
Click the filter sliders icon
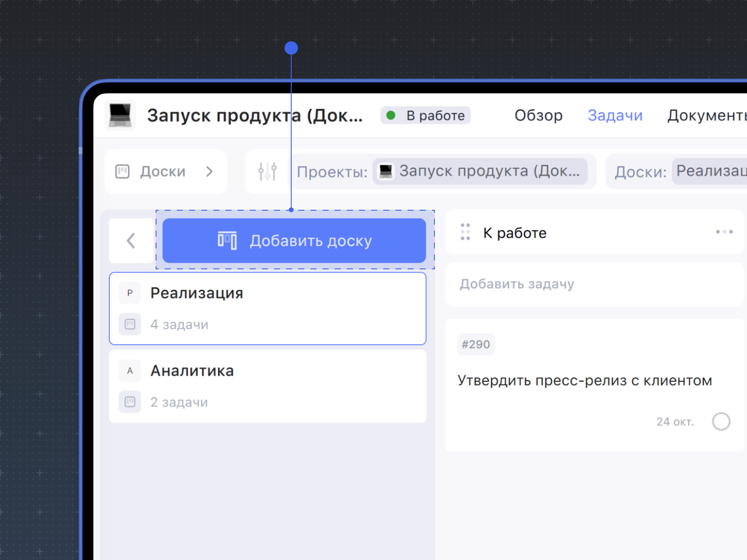coord(267,171)
